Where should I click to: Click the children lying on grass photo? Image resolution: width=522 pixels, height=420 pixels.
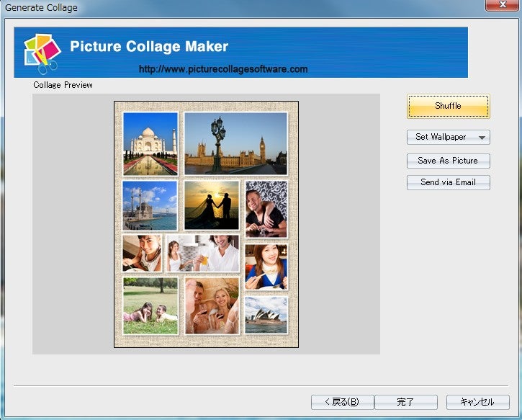tap(150, 305)
